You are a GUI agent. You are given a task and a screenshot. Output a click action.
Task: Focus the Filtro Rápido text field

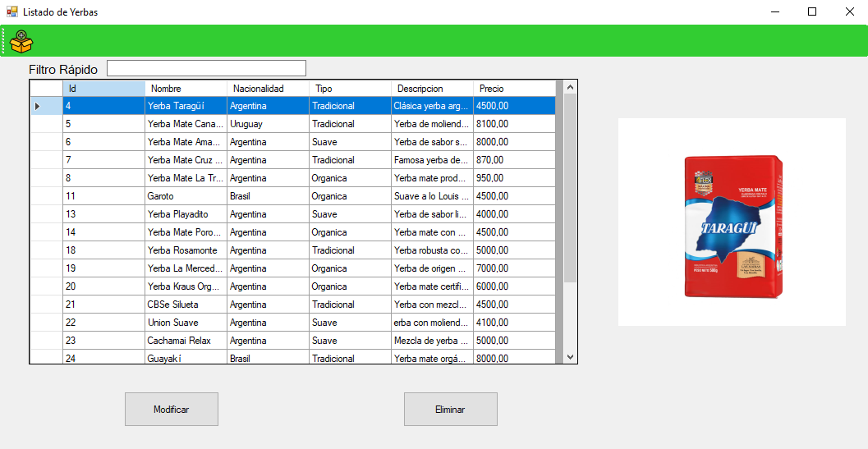click(206, 68)
